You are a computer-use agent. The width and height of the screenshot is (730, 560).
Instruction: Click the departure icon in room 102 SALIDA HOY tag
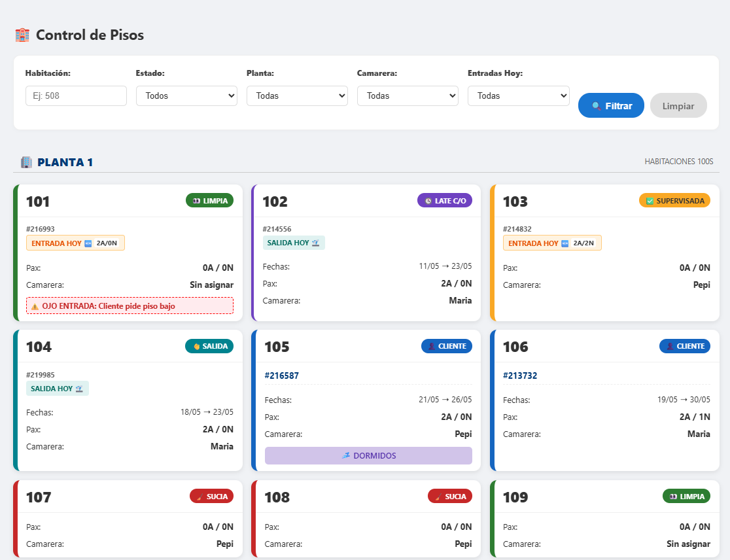(316, 243)
